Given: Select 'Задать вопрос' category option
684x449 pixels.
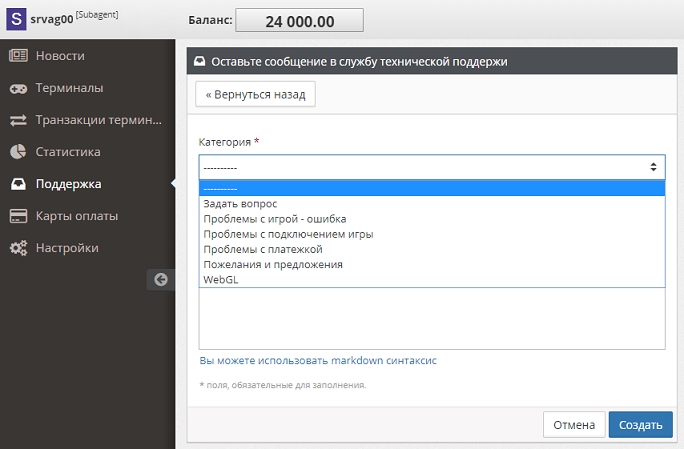Looking at the screenshot, I should coord(240,204).
